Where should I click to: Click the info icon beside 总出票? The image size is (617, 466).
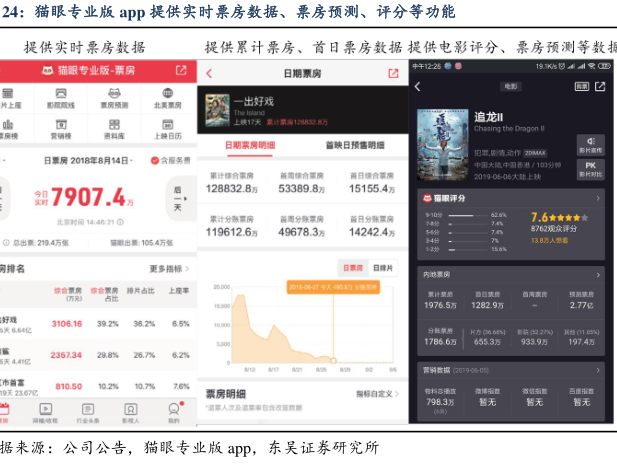(6, 243)
